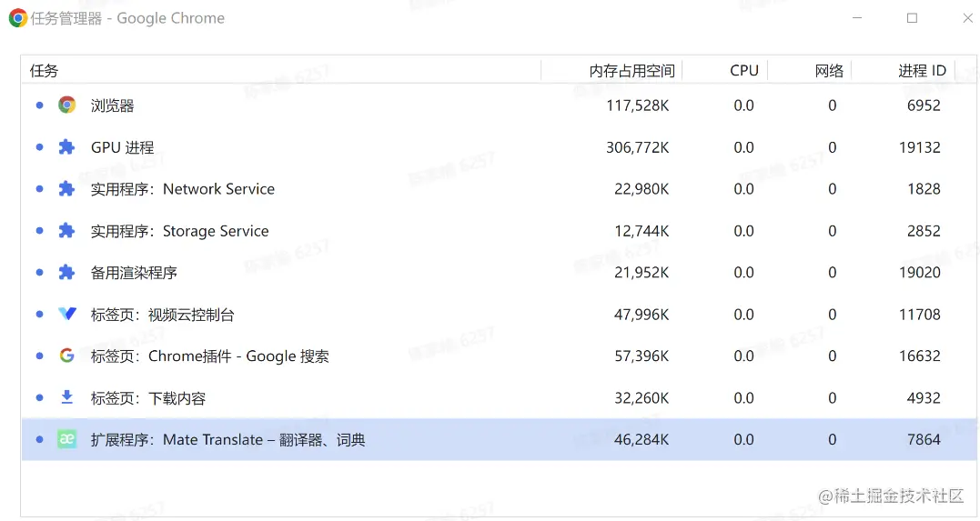980x521 pixels.
Task: Click the Mate Translate extension icon
Action: point(66,439)
